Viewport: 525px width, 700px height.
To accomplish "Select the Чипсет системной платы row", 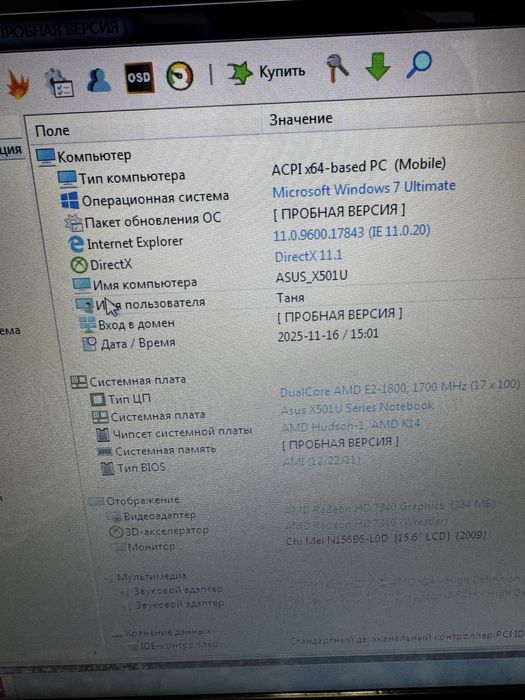I will pyautogui.click(x=182, y=432).
